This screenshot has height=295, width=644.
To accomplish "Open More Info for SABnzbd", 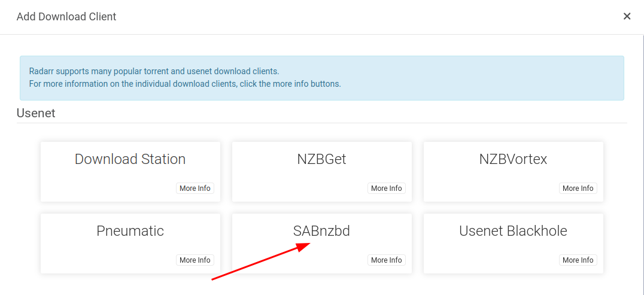I will pos(387,260).
